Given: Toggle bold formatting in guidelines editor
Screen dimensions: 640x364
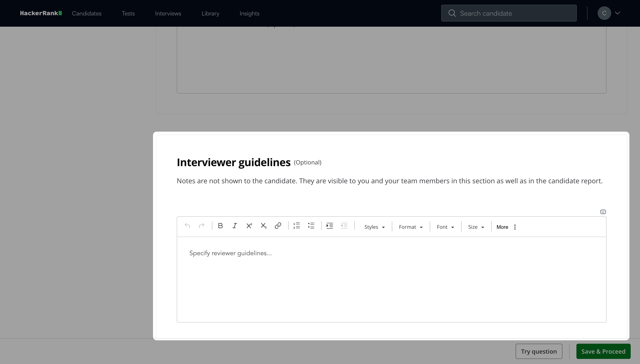Looking at the screenshot, I should 220,226.
